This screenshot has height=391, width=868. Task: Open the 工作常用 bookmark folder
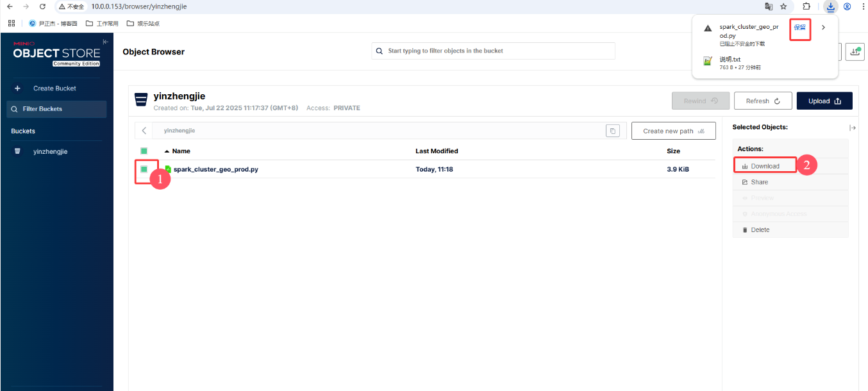tap(102, 23)
